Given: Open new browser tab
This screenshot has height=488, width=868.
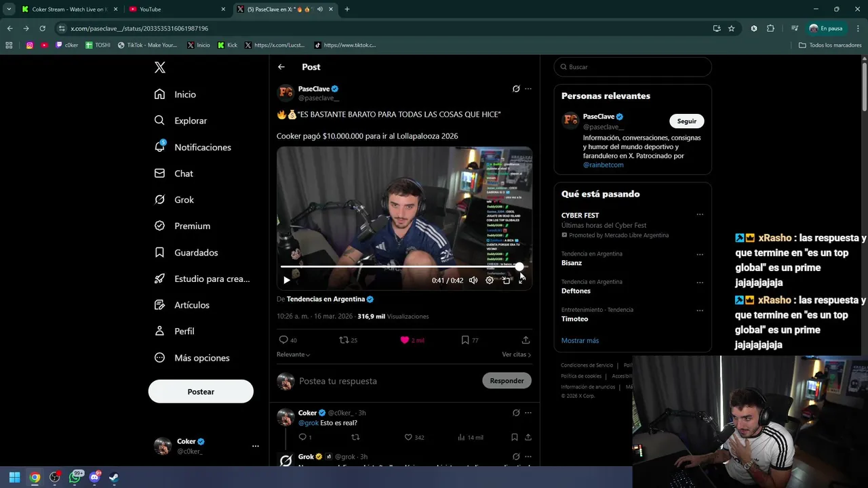Looking at the screenshot, I should (347, 9).
